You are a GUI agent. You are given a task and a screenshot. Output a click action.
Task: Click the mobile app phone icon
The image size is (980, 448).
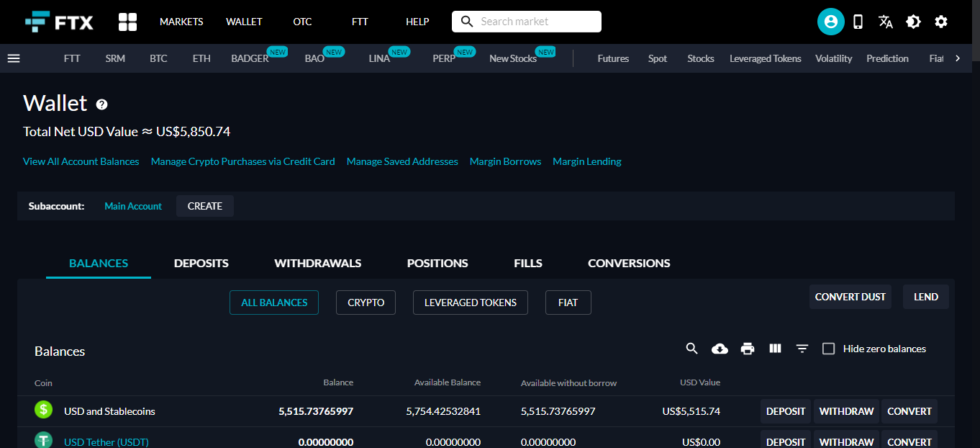858,22
